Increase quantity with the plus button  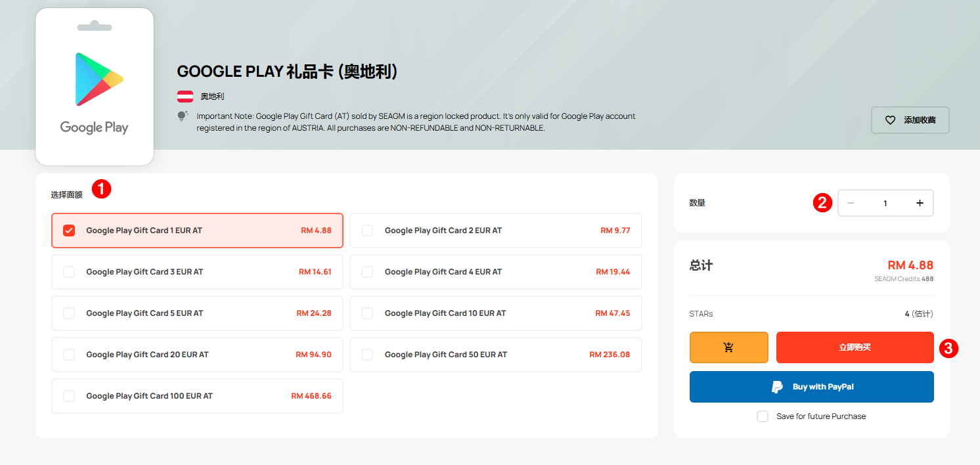(920, 203)
